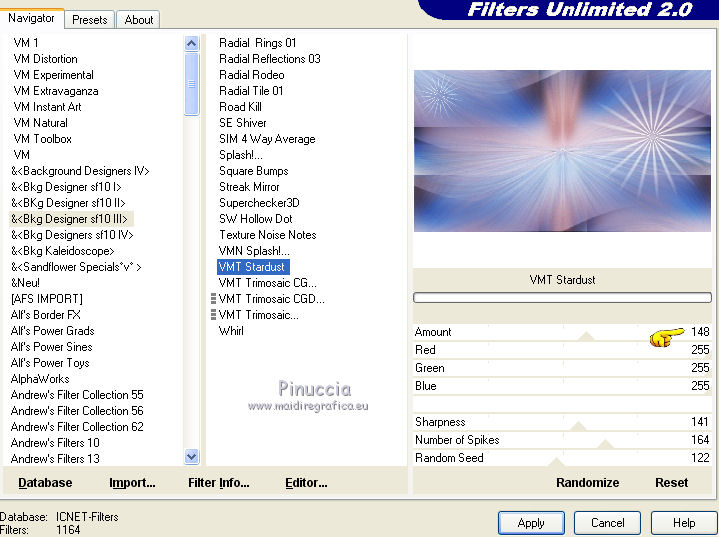Switch to the Presets tab
Screen dimensions: 719x537
(89, 20)
